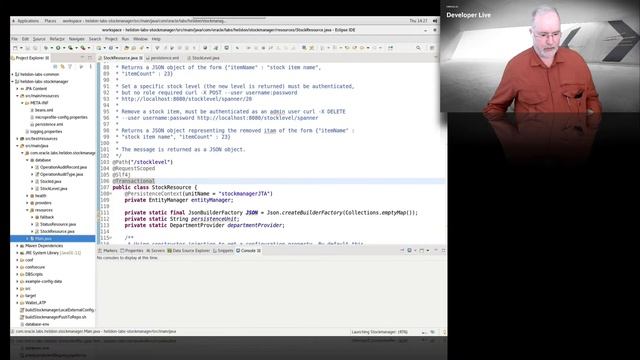Expand the health package
640x360 pixels.
point(27,196)
